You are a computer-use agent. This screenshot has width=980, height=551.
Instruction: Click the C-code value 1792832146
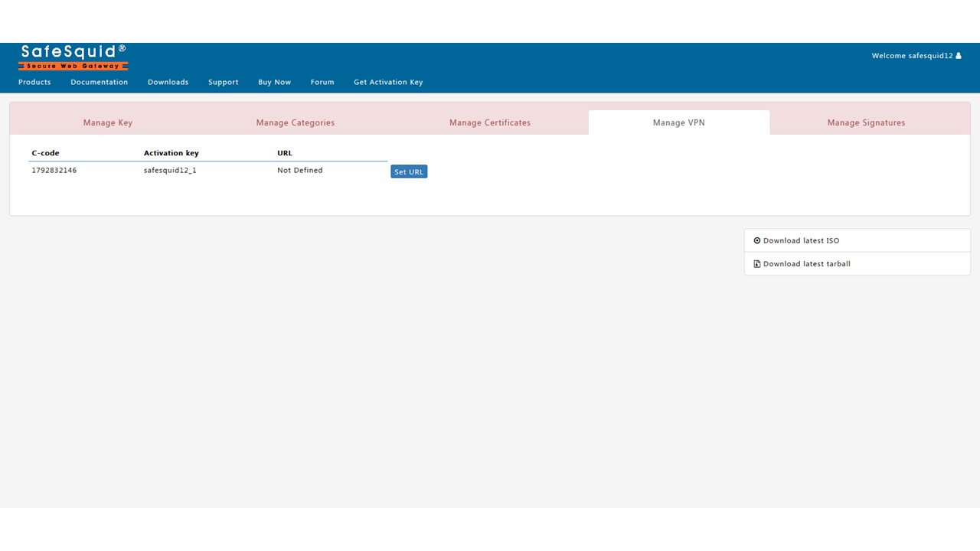click(x=54, y=171)
